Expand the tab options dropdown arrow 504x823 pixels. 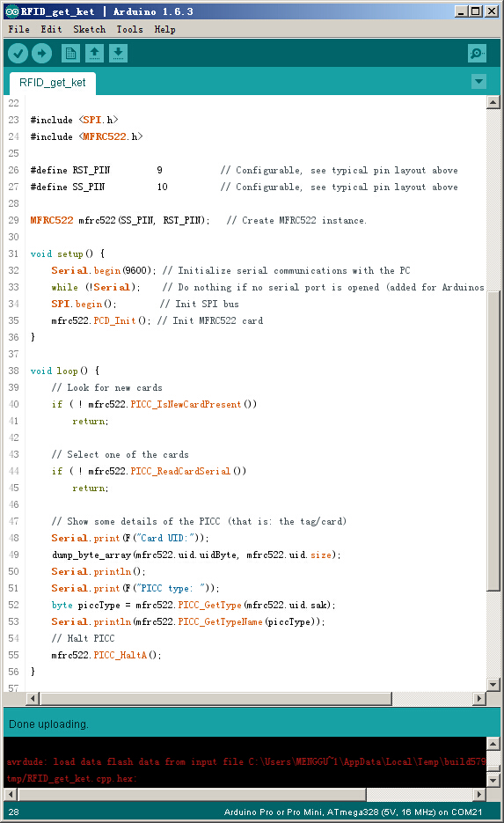click(x=478, y=81)
